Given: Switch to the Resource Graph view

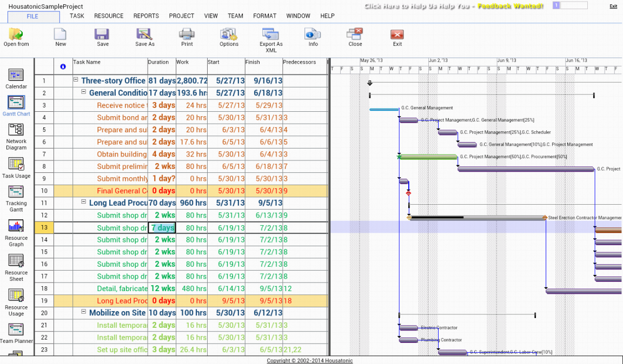Looking at the screenshot, I should [16, 226].
